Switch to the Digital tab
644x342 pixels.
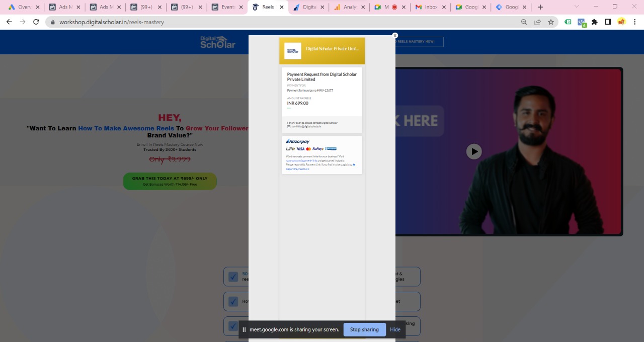point(309,7)
